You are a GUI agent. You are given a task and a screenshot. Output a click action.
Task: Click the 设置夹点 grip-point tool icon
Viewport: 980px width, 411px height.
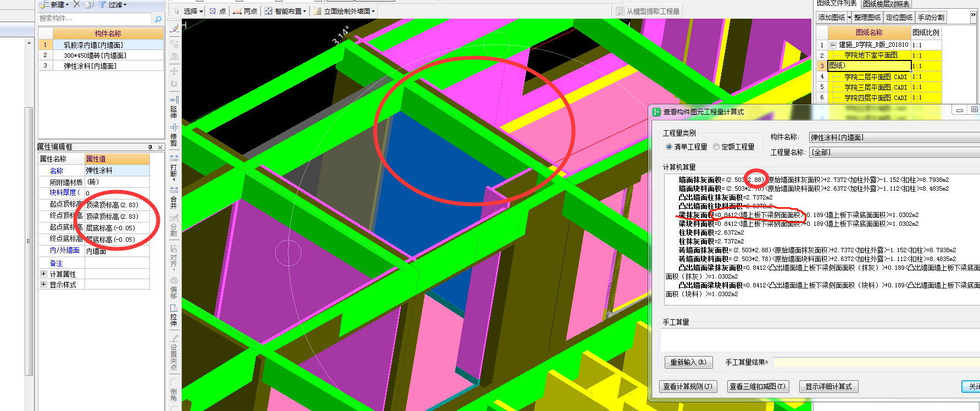(174, 338)
